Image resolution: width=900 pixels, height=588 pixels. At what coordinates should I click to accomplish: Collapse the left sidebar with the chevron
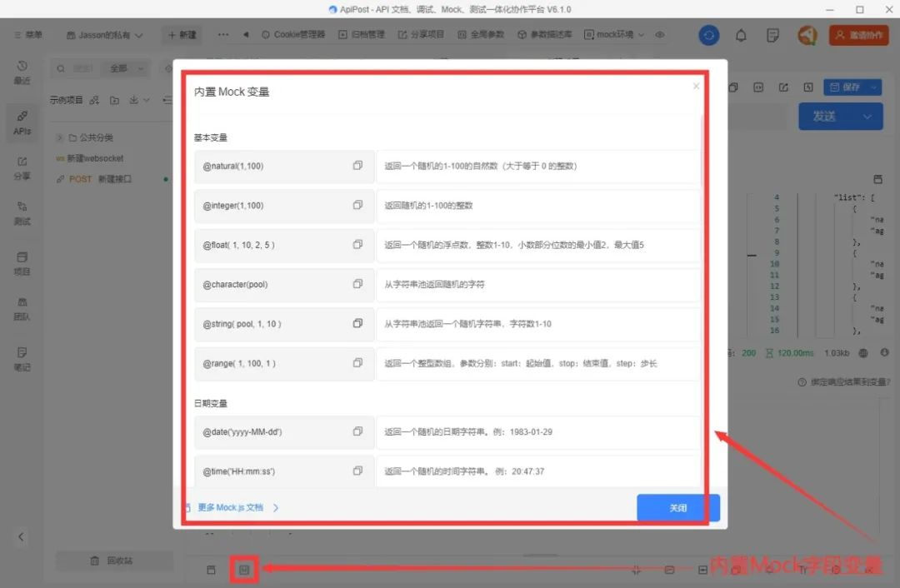click(21, 537)
